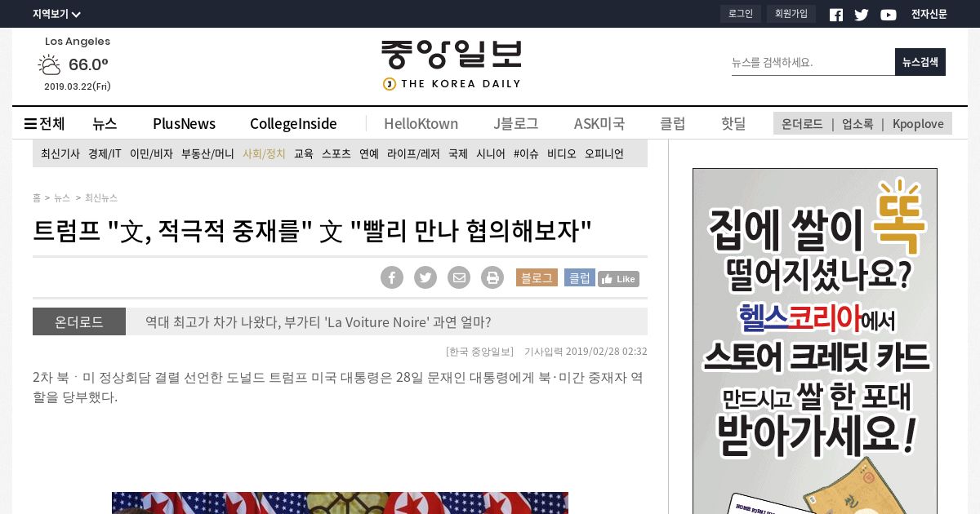
Task: Select the 비디오 sub-tab
Action: click(x=562, y=153)
